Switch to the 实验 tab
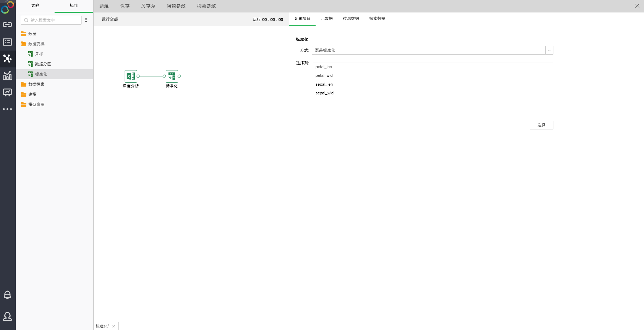The height and width of the screenshot is (330, 644). (x=35, y=5)
